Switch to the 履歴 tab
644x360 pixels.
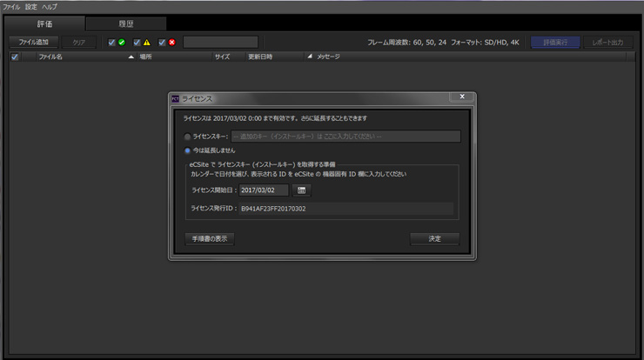coord(125,23)
